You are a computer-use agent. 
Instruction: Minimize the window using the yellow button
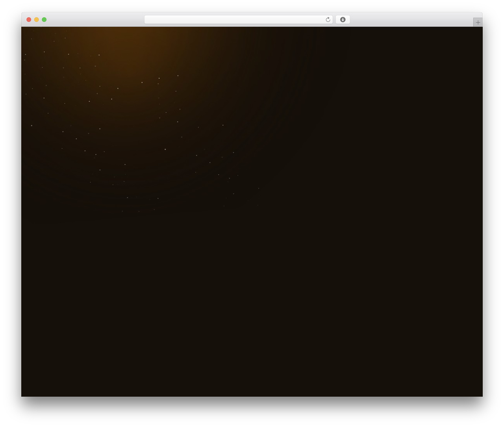pos(37,20)
